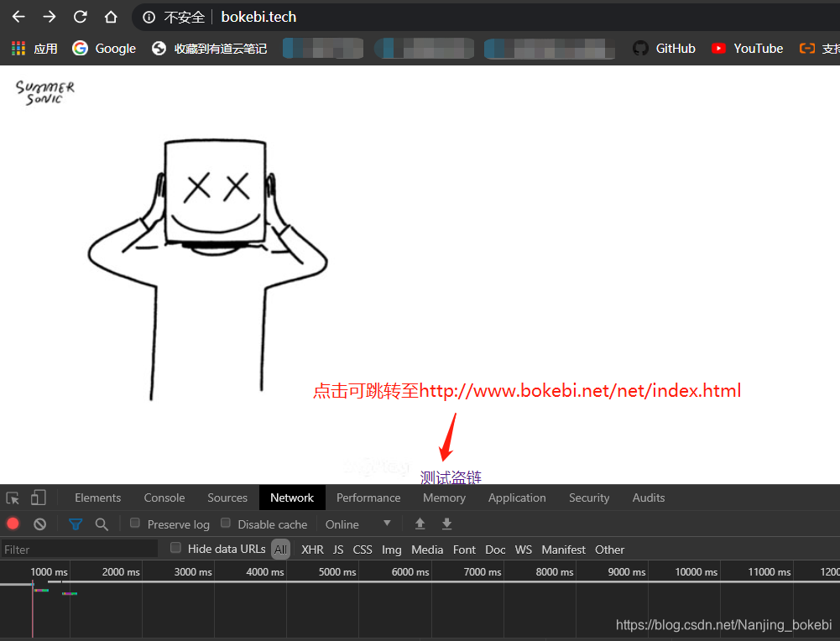Viewport: 840px width, 641px height.
Task: Select the Network tab
Action: [x=292, y=498]
